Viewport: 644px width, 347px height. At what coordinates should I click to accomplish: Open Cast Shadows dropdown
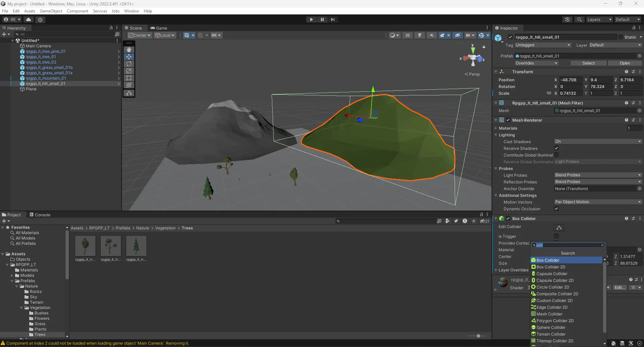598,141
